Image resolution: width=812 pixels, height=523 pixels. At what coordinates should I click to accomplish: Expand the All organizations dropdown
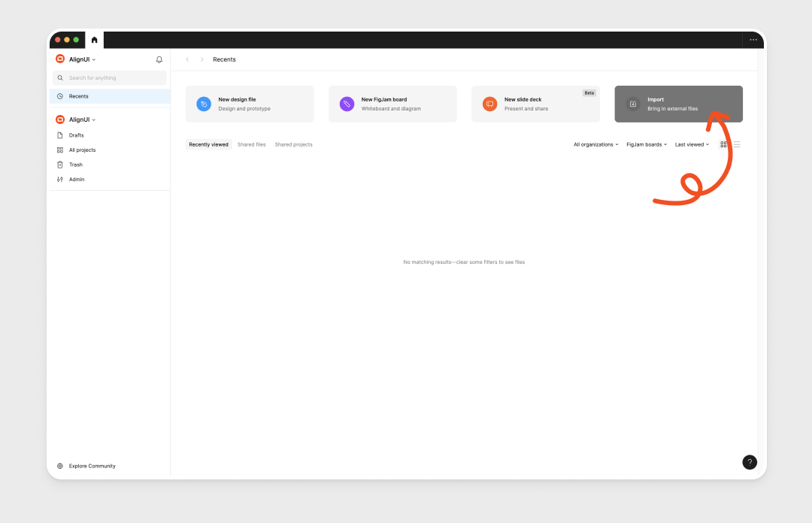(595, 144)
